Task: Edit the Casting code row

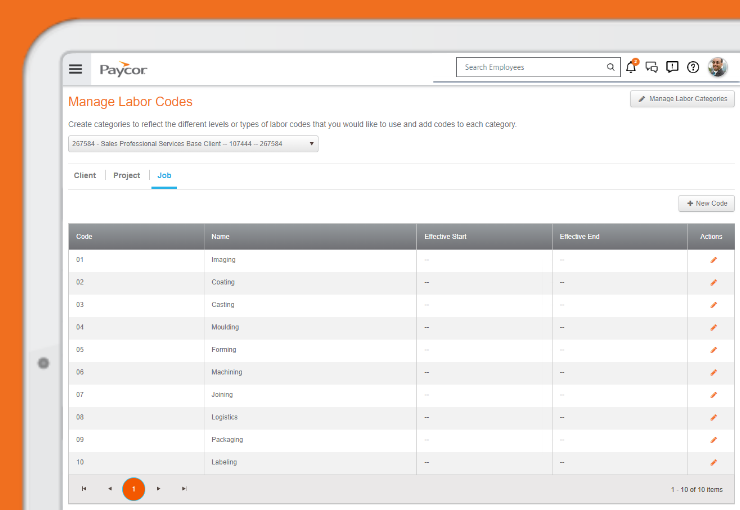Action: [714, 305]
